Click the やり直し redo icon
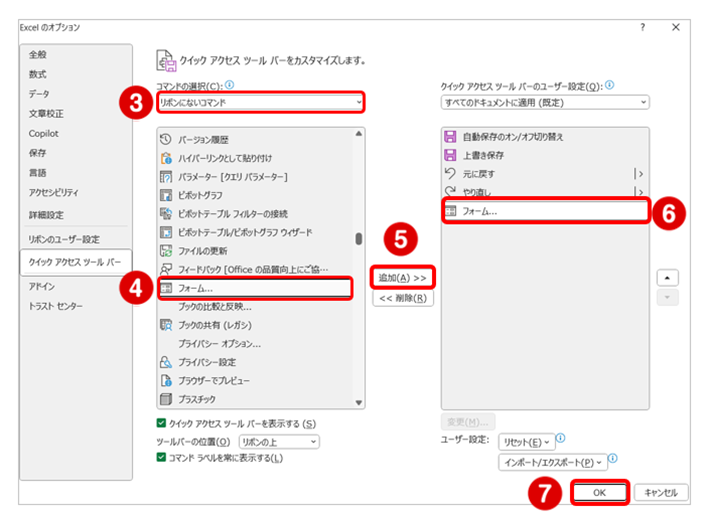 point(450,192)
